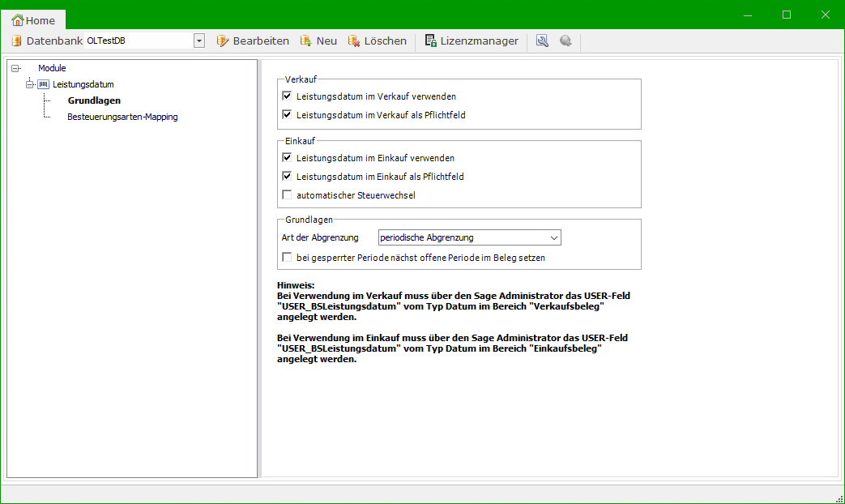Click the "Verkaufsbeleg" word in the note
This screenshot has width=845, height=504.
pos(568,306)
